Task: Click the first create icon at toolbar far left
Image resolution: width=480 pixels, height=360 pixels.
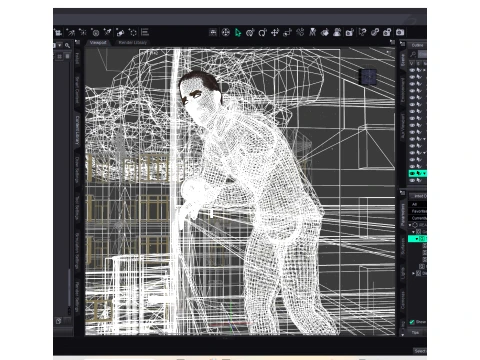Action: [x=58, y=32]
